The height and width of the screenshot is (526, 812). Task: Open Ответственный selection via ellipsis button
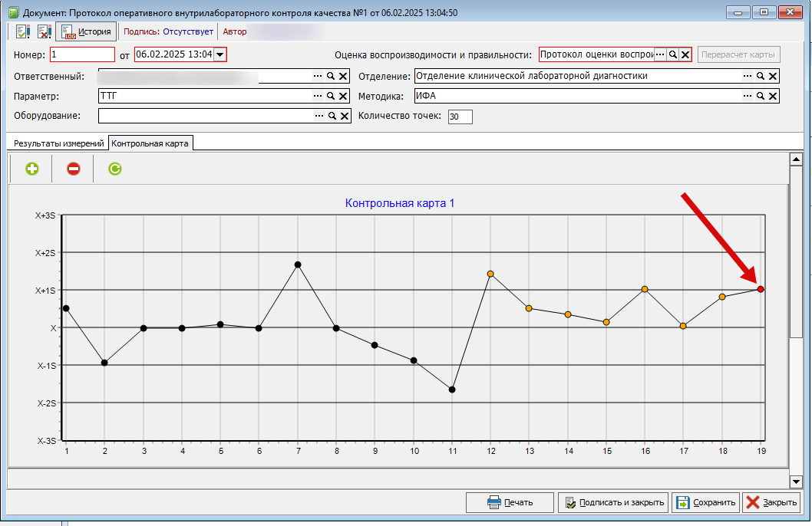pyautogui.click(x=318, y=76)
